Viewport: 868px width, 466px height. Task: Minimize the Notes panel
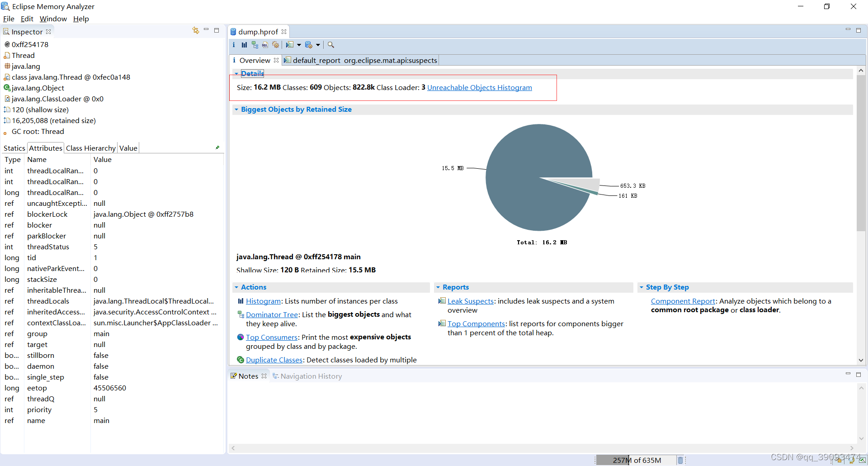tap(848, 374)
